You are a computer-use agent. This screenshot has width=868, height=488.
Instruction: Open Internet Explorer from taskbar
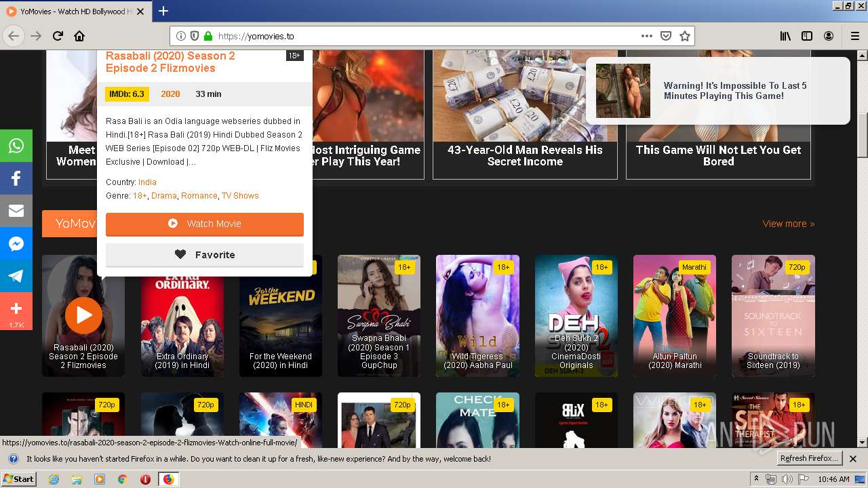point(54,479)
